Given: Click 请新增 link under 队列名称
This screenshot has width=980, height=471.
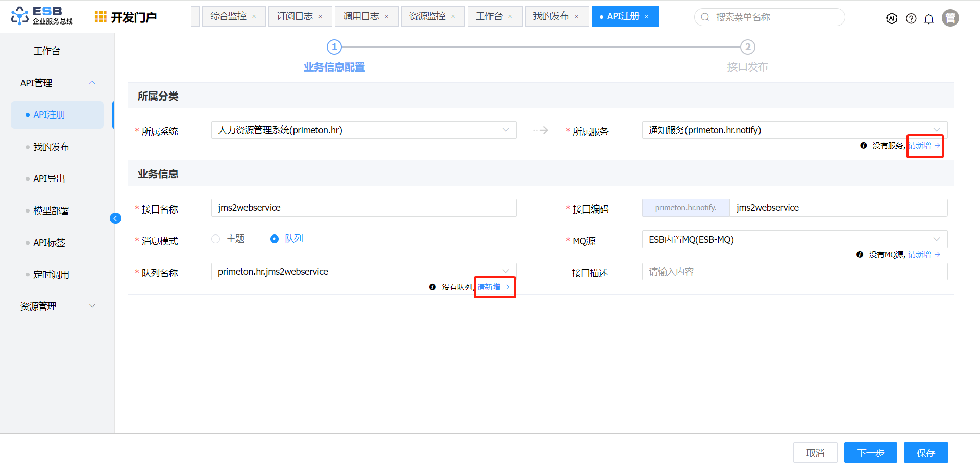Looking at the screenshot, I should 494,287.
